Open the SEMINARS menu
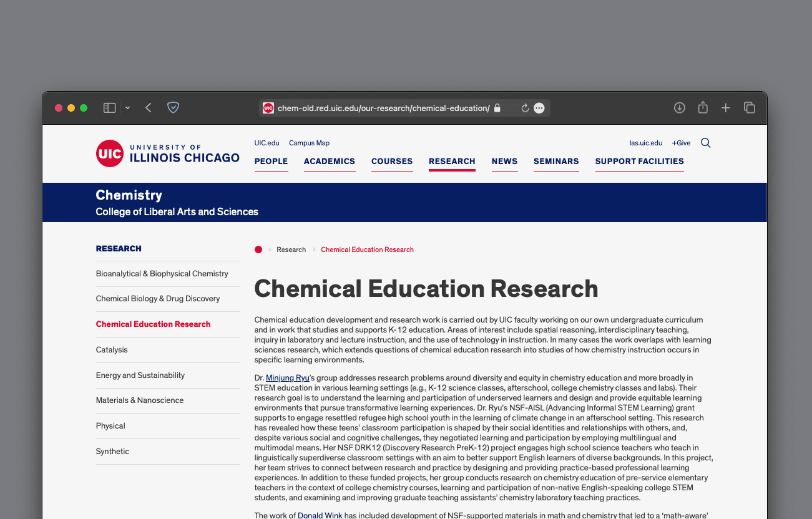 click(556, 161)
